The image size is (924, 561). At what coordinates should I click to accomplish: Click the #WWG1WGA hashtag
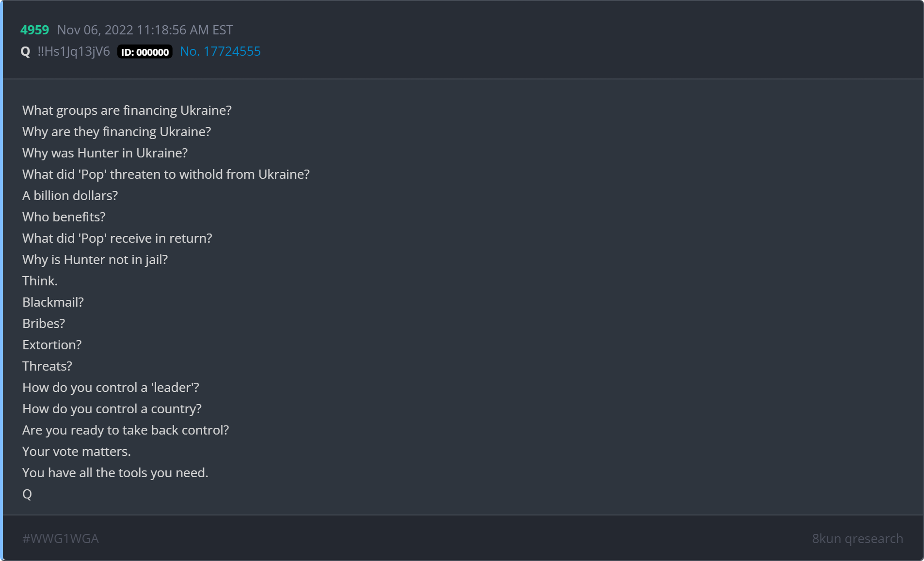61,538
